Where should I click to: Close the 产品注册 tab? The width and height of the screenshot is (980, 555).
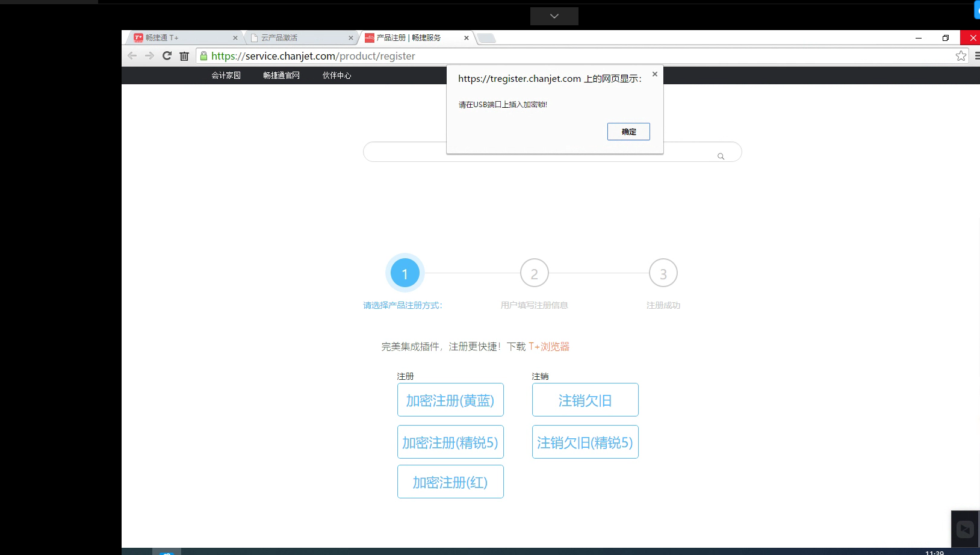point(467,38)
